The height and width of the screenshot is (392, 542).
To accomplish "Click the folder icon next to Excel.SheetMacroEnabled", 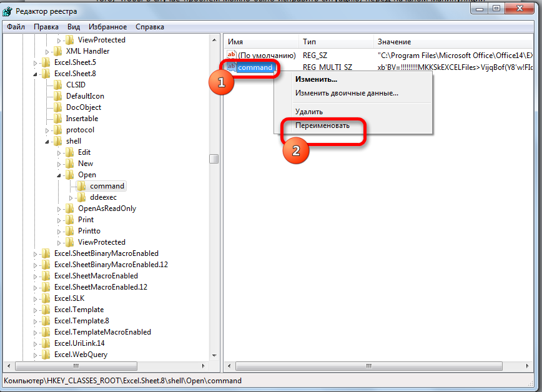I will (46, 276).
